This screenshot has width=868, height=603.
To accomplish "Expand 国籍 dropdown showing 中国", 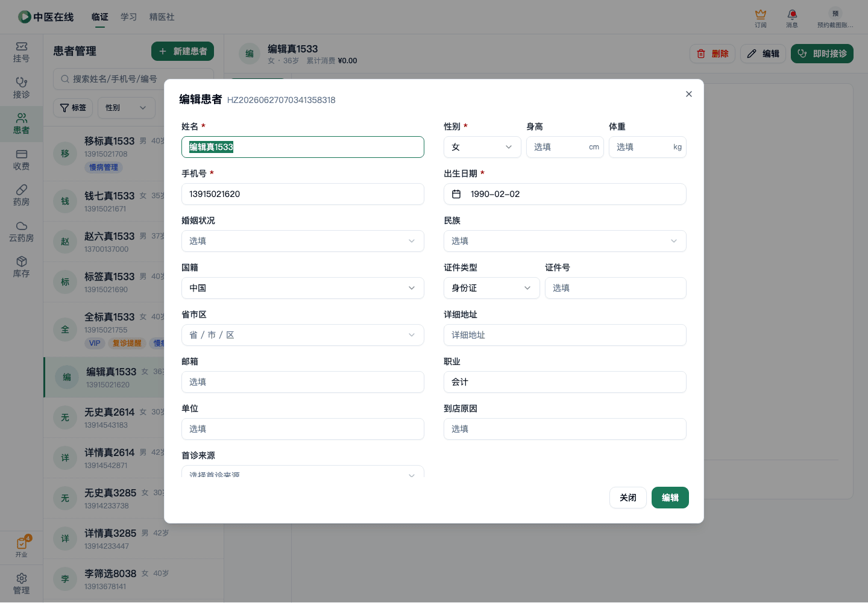I will [x=303, y=288].
